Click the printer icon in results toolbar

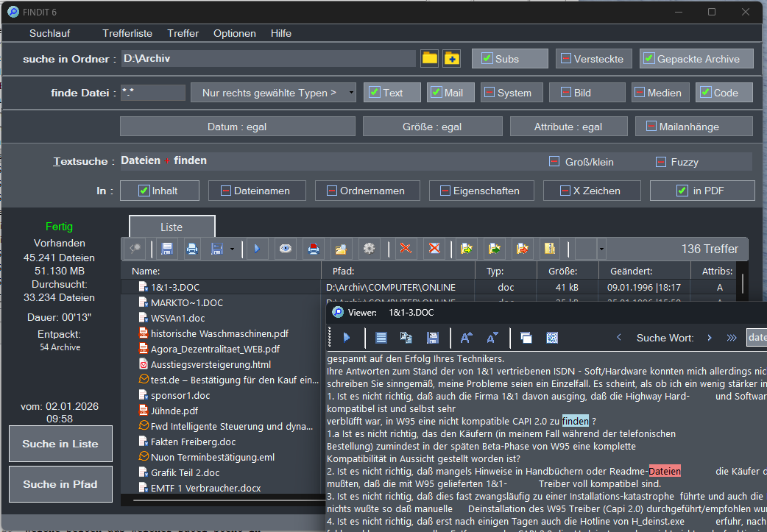click(192, 249)
